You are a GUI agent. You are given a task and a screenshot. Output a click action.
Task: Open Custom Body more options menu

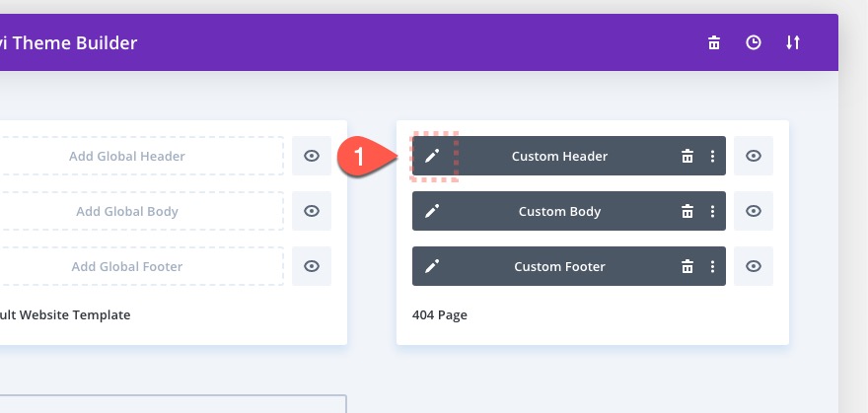(712, 211)
